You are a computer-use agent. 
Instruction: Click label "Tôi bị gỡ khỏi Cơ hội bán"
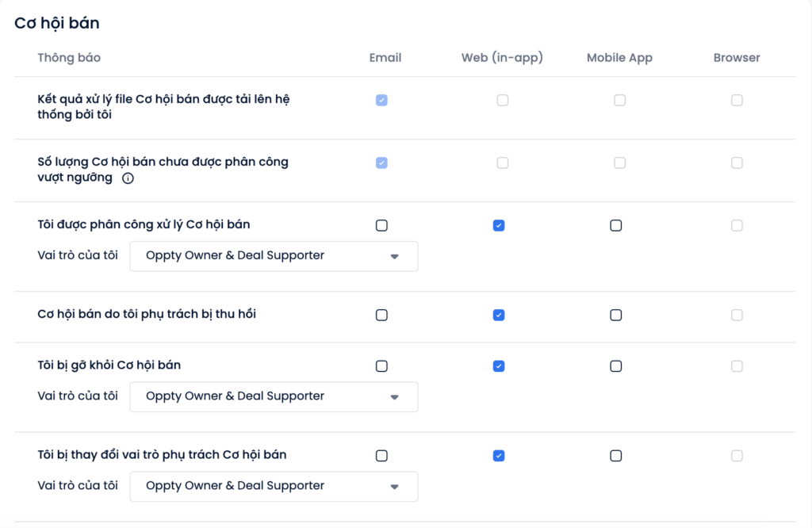click(109, 365)
